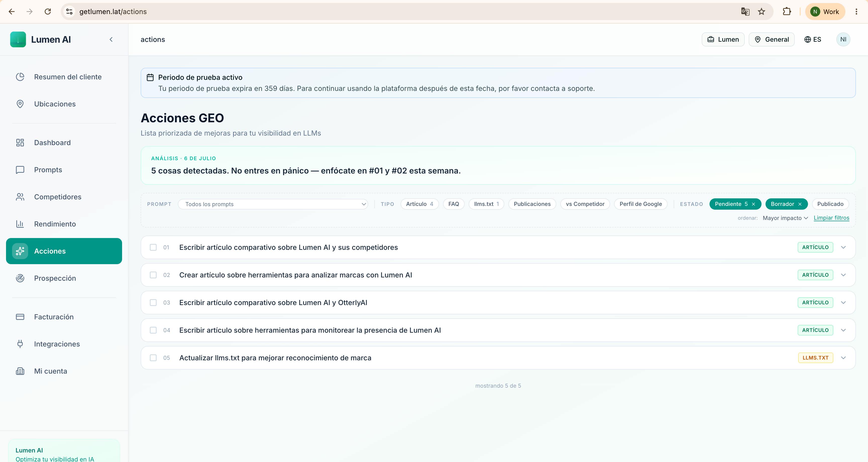The image size is (868, 462).
Task: Remove the Borrador filter with its X
Action: tap(800, 204)
